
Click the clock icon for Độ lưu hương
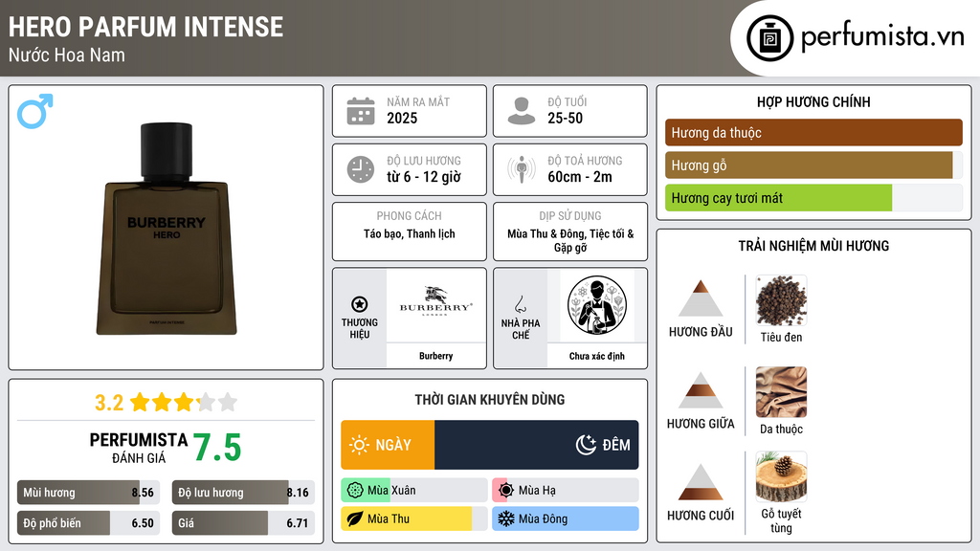coord(361,169)
